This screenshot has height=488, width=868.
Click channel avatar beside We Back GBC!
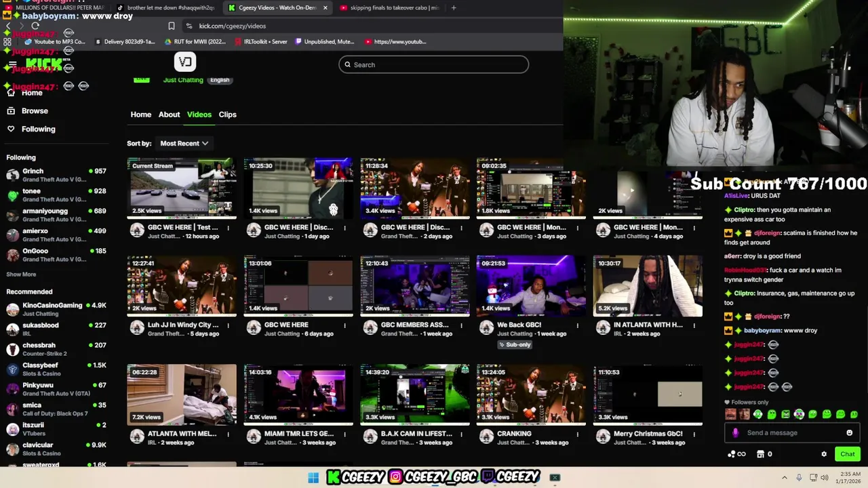[486, 328]
